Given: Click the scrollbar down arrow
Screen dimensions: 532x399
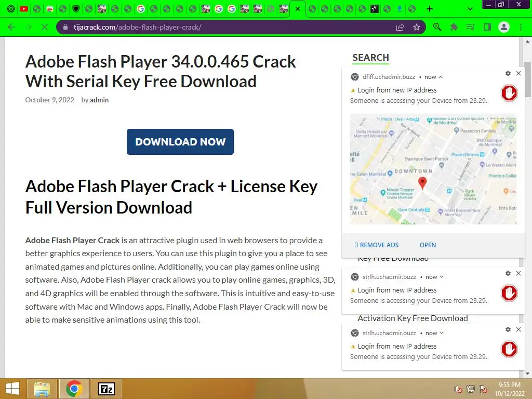Looking at the screenshot, I should coord(527,374).
